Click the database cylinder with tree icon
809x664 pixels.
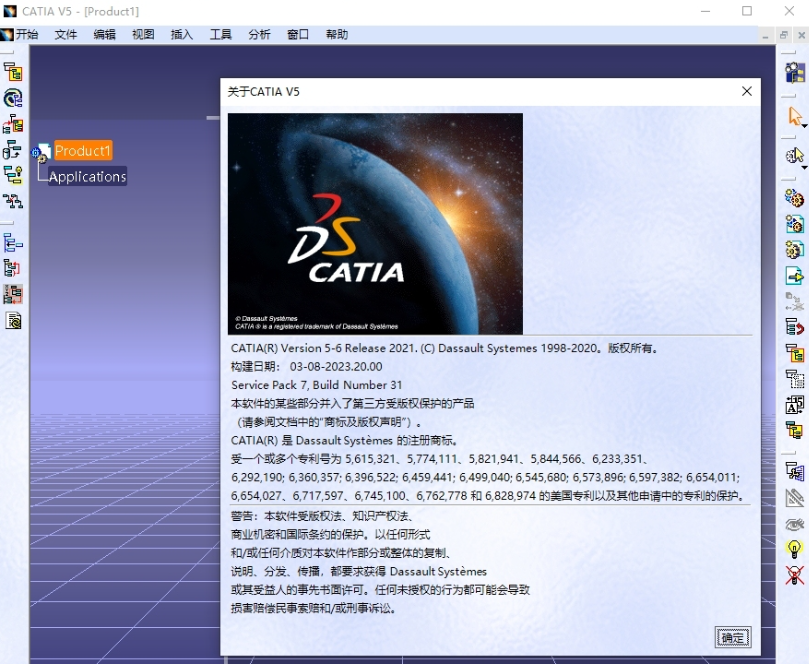(13, 150)
